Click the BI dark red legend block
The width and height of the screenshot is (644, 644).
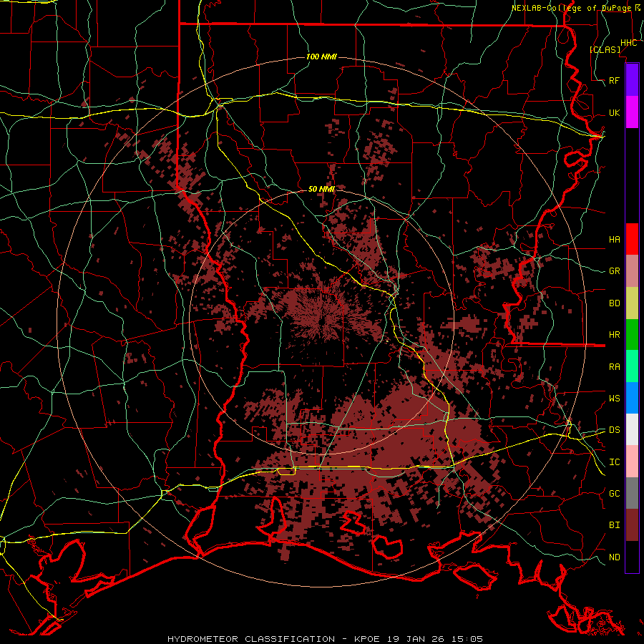[632, 525]
